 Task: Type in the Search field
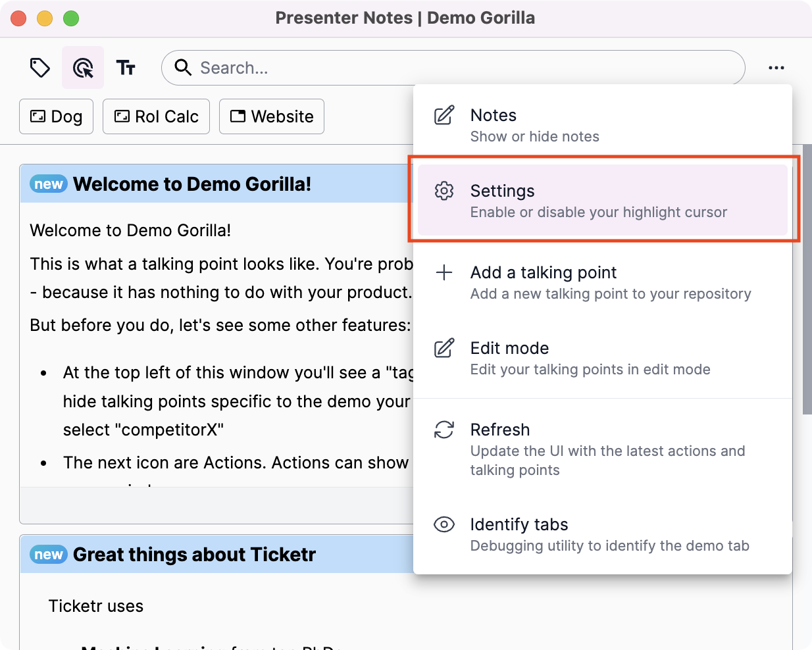tap(461, 68)
